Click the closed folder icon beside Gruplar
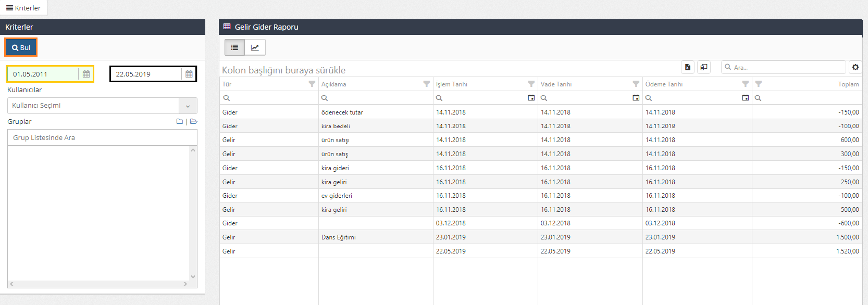The width and height of the screenshot is (868, 305). coord(180,121)
